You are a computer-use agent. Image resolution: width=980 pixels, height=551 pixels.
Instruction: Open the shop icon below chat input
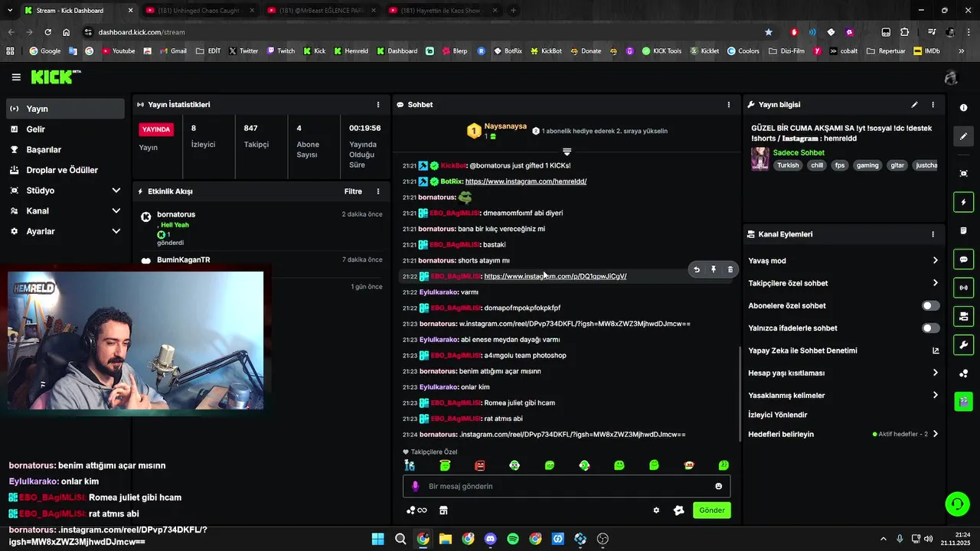click(443, 510)
